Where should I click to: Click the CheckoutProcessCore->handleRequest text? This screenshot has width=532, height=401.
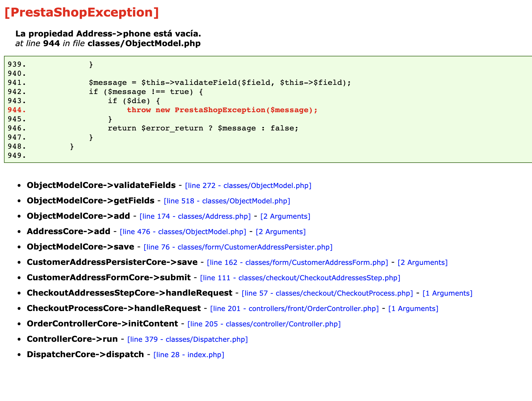tap(114, 308)
